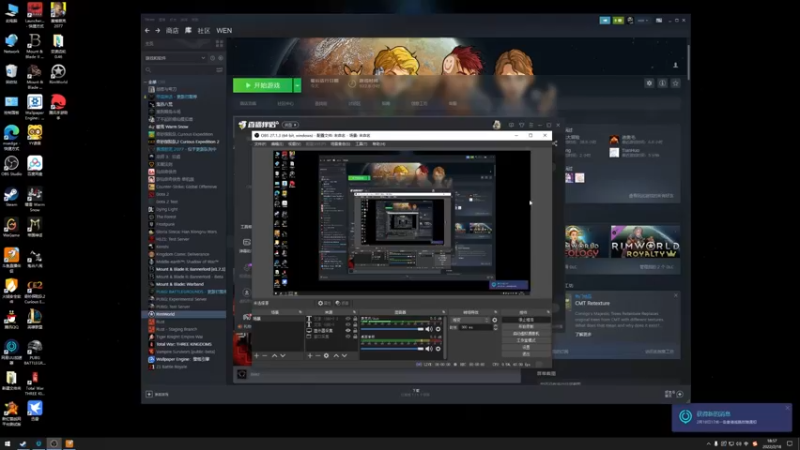Viewport: 800px width, 450px height.
Task: Open the 文件 (File) menu in OBS
Action: coord(260,144)
